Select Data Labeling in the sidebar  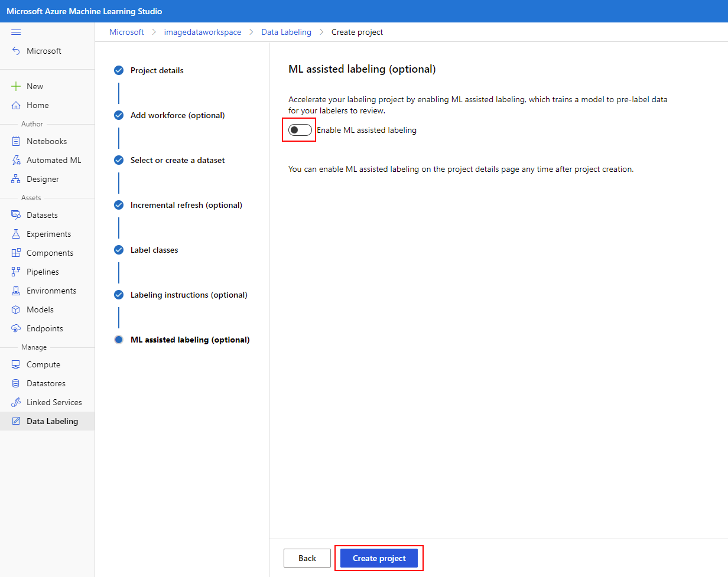[47, 421]
